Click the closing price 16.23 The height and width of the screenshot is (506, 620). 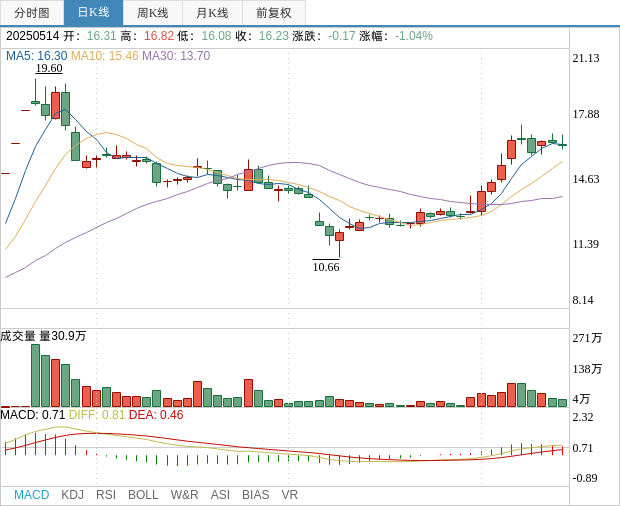coord(274,36)
